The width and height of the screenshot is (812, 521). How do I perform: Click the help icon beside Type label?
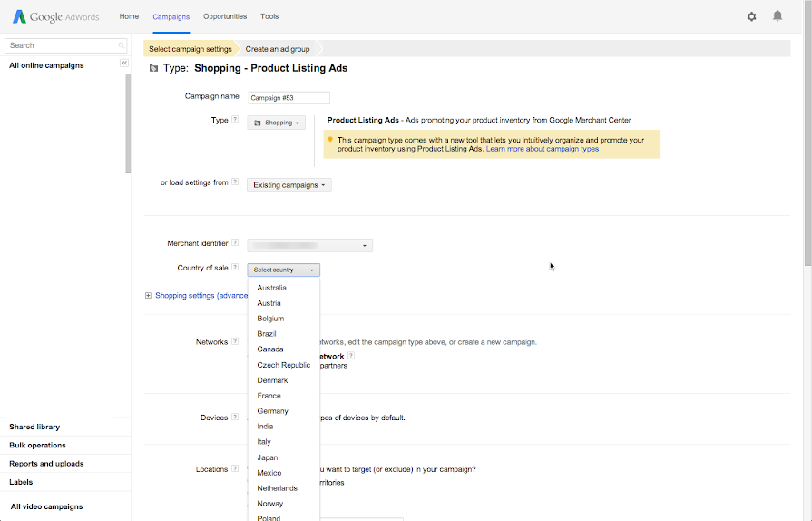(x=235, y=120)
